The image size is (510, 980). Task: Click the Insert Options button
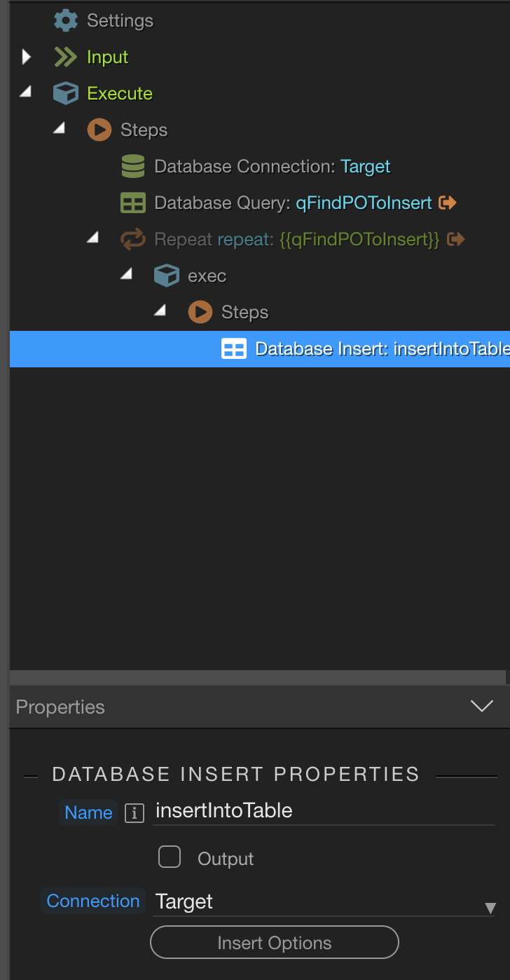(275, 943)
